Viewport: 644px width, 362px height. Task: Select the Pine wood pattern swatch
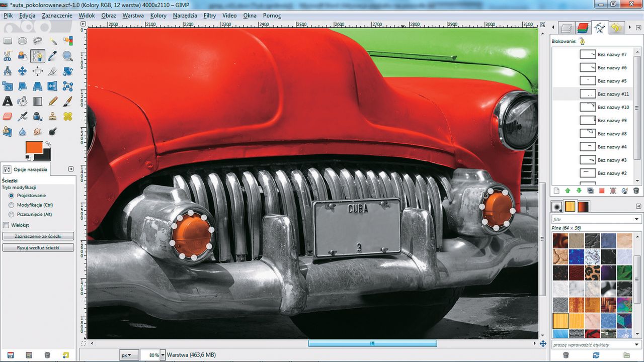(x=560, y=320)
